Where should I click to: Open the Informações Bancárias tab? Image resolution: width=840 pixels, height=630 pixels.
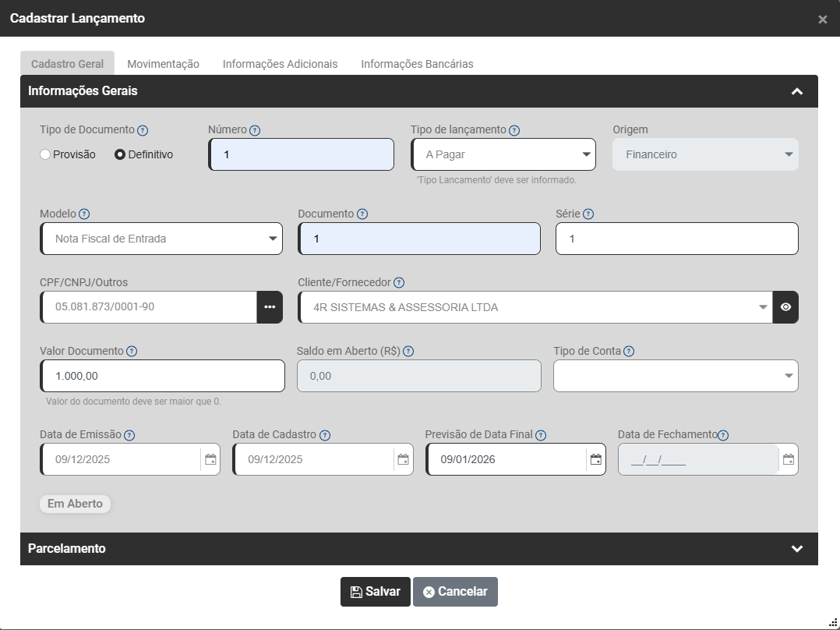pyautogui.click(x=417, y=64)
